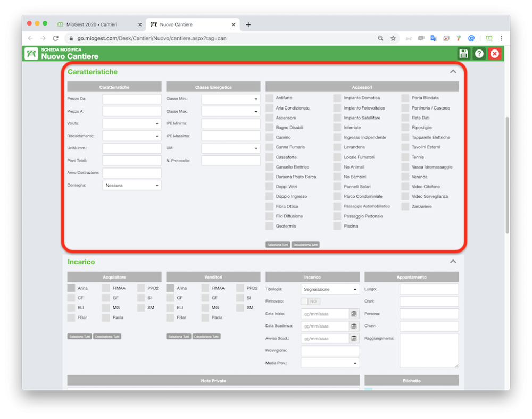Viewport: 532px width, 419px height.
Task: Open the Classe Max dropdown
Action: point(231,111)
